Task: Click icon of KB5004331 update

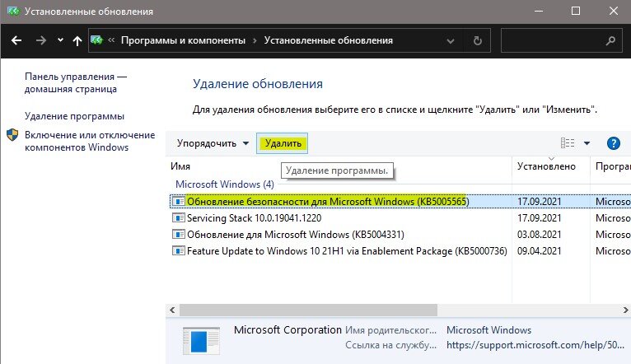Action: tap(178, 235)
